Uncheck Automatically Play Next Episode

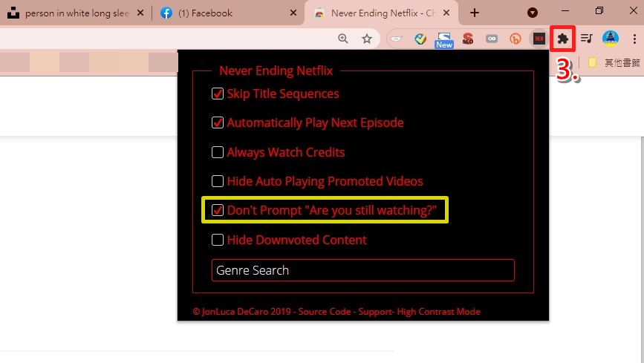tap(218, 122)
